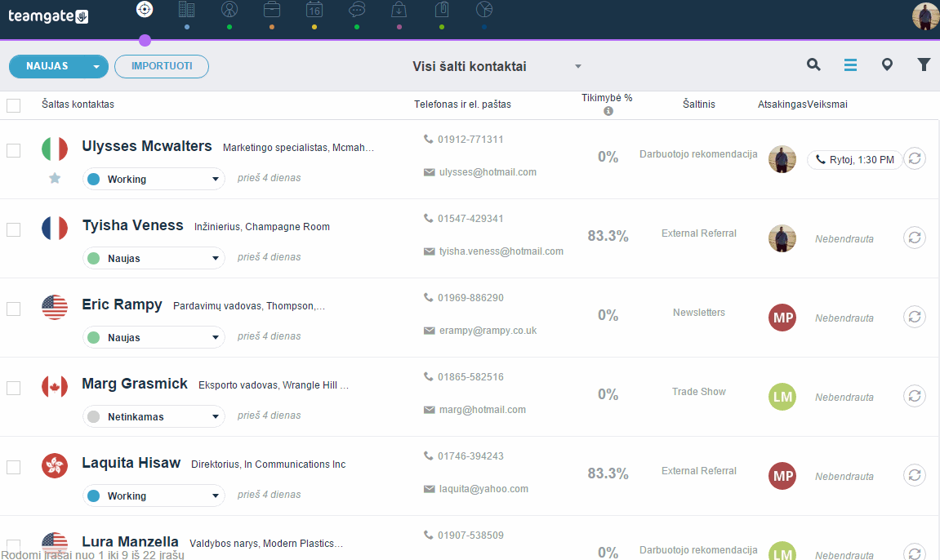This screenshot has width=940, height=560.
Task: Open the filter funnel icon
Action: click(924, 64)
